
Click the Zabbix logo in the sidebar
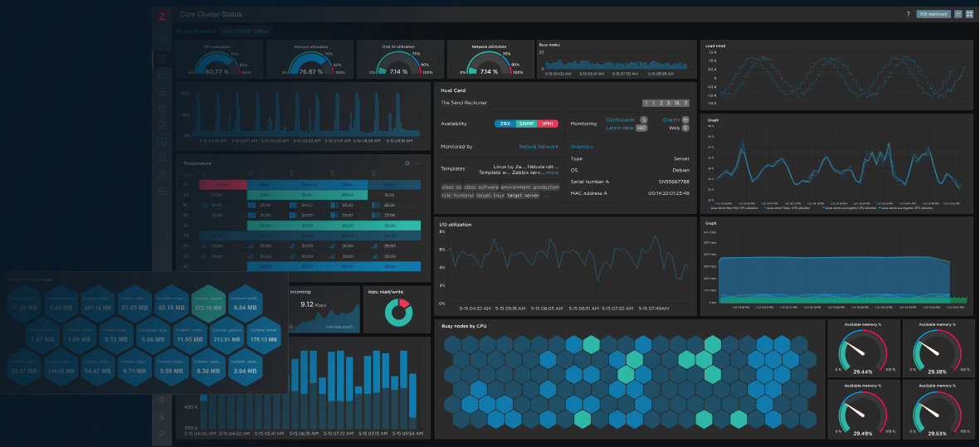[x=163, y=15]
